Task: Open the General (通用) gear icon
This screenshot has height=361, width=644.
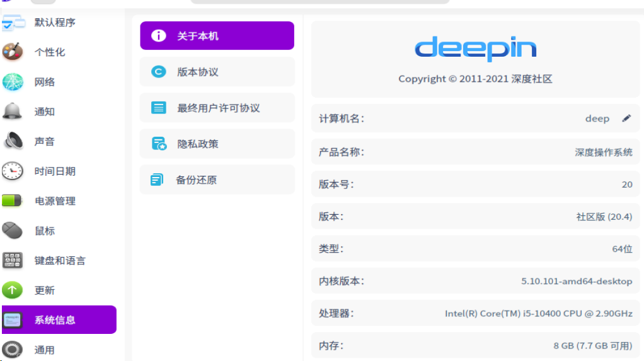Action: (13, 350)
